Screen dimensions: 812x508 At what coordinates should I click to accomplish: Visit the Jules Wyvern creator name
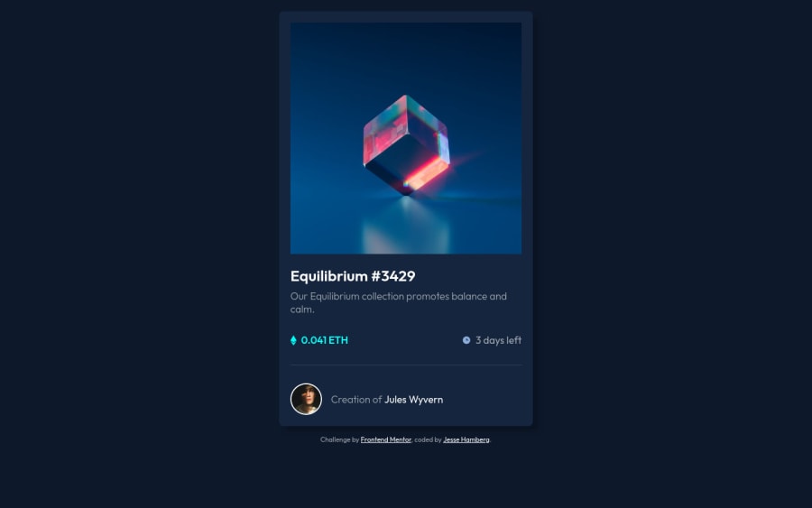click(413, 400)
